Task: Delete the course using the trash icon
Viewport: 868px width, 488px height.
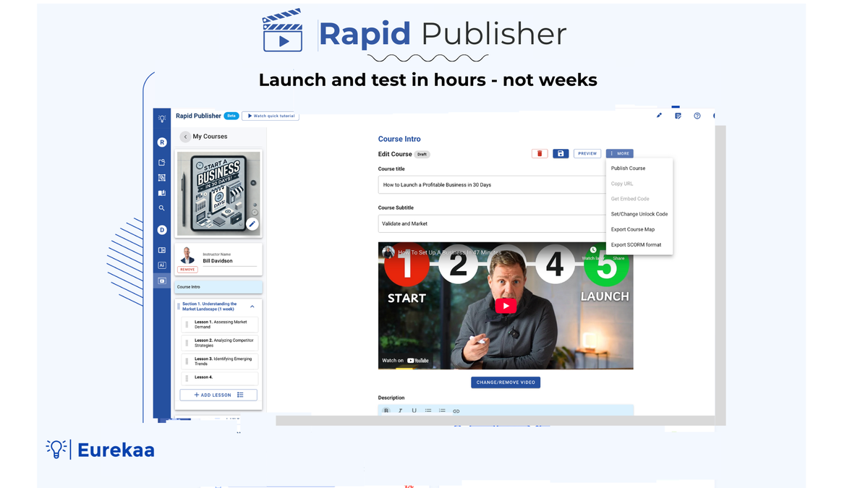Action: (x=539, y=153)
